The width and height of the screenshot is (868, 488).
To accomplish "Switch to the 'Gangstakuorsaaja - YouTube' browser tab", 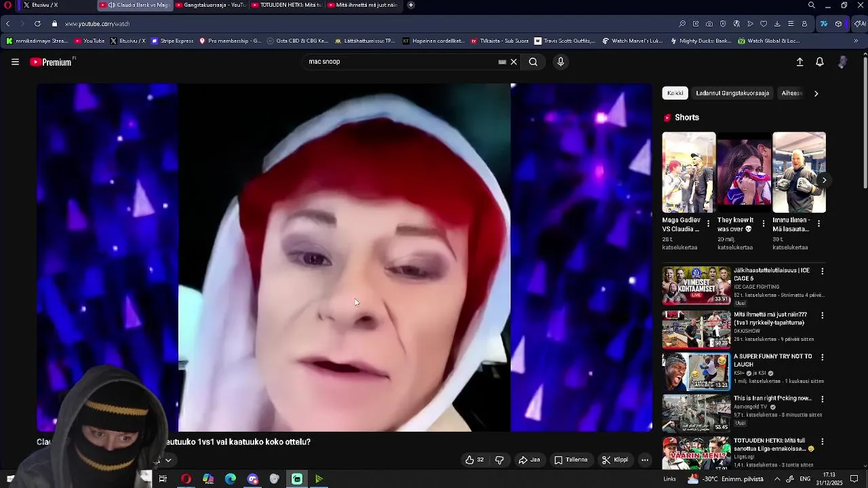I will pyautogui.click(x=211, y=5).
